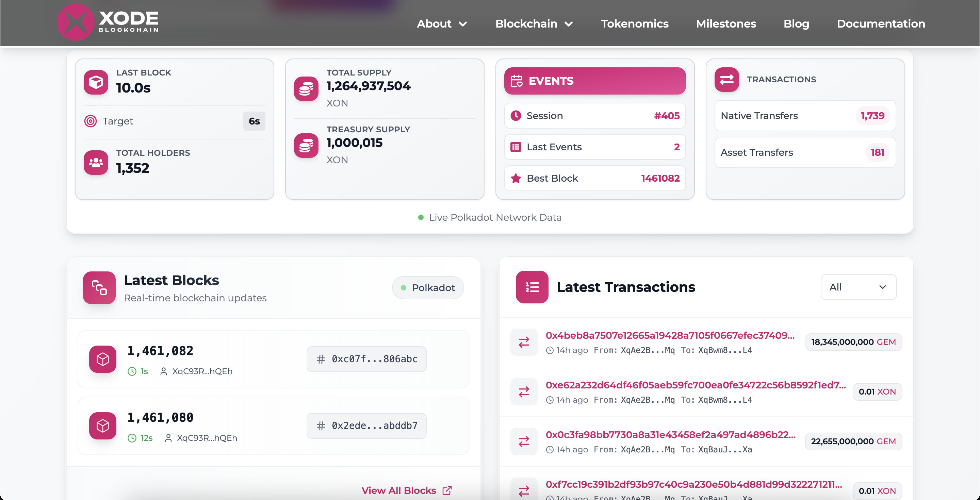Click the EVENTS header button
The height and width of the screenshot is (500, 980).
coord(595,81)
